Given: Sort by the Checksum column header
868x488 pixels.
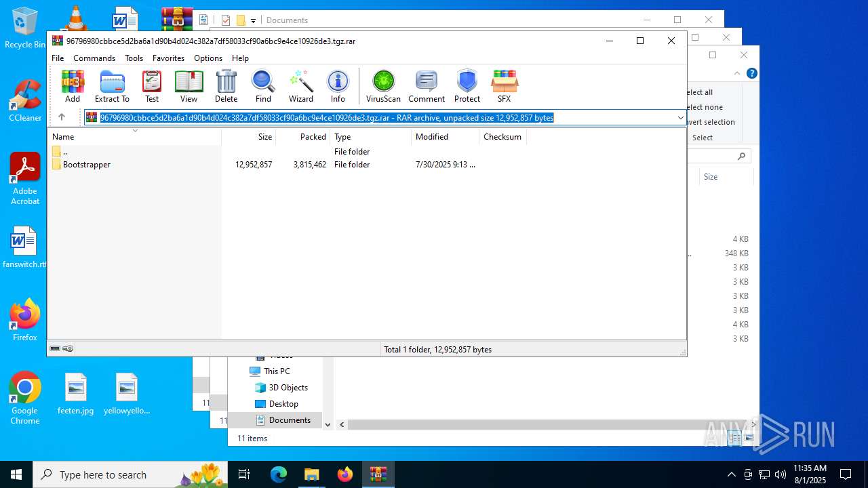Looking at the screenshot, I should 503,137.
